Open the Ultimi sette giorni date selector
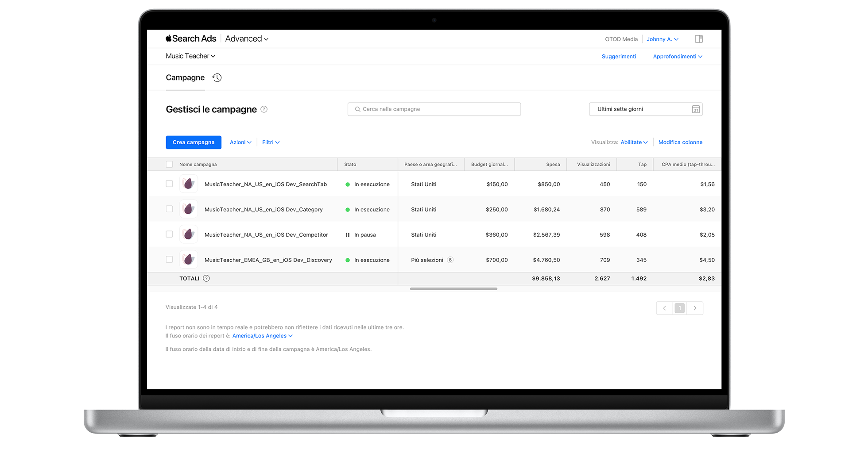Screen dimensions: 868x453 646,109
